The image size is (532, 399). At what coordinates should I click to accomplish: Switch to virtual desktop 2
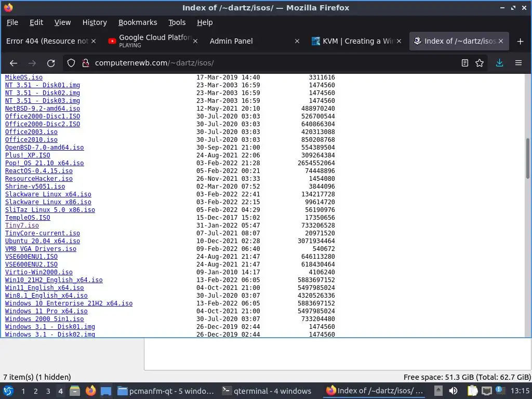36,391
